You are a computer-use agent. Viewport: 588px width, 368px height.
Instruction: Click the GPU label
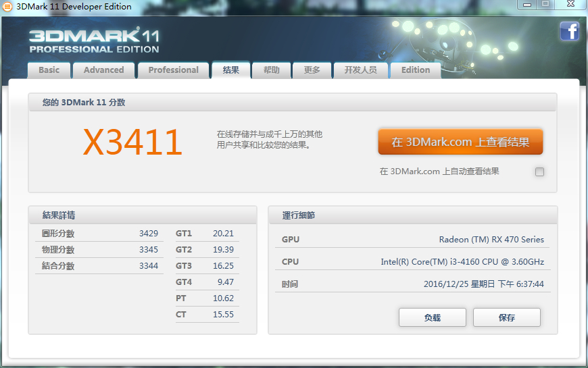[291, 240]
